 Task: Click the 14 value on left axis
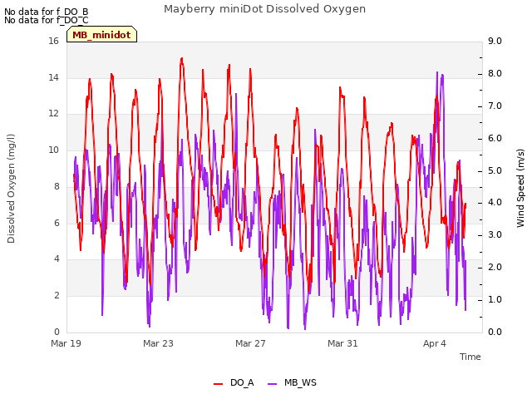(53, 77)
